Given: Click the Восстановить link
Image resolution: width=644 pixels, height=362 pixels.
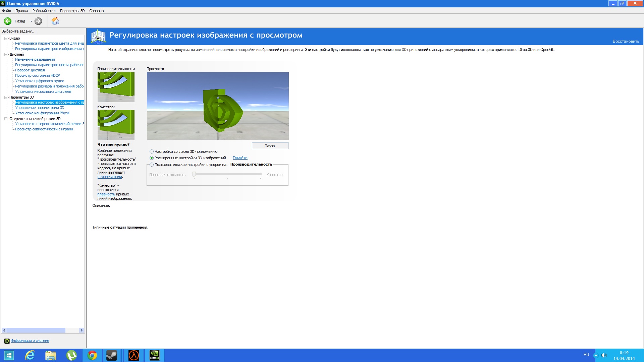Looking at the screenshot, I should (626, 42).
